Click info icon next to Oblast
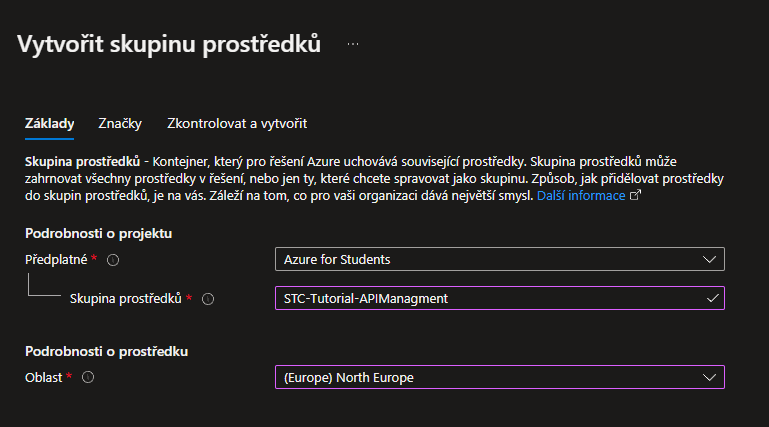Screen dimensions: 769x427 click(x=88, y=377)
